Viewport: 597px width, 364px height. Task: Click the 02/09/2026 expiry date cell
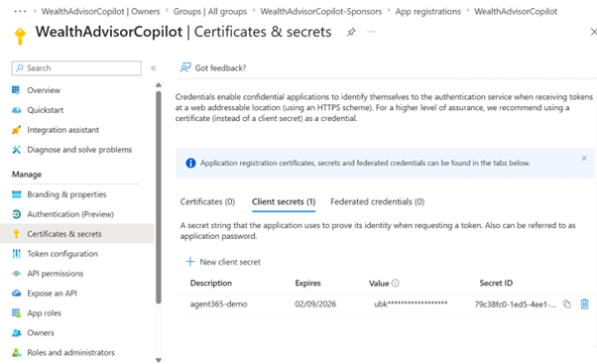(315, 303)
